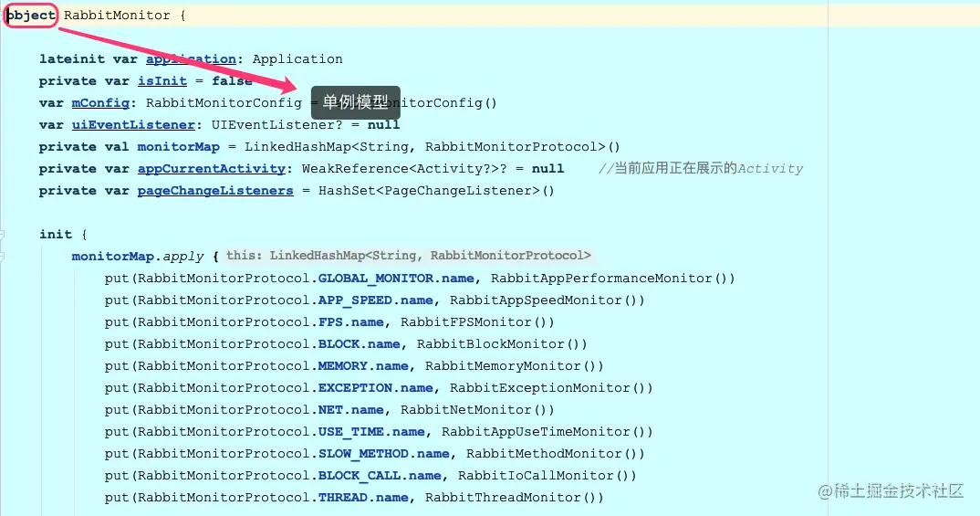The image size is (980, 516).
Task: Click the HashSet<PageChangeListener>() constructor call
Action: point(436,190)
